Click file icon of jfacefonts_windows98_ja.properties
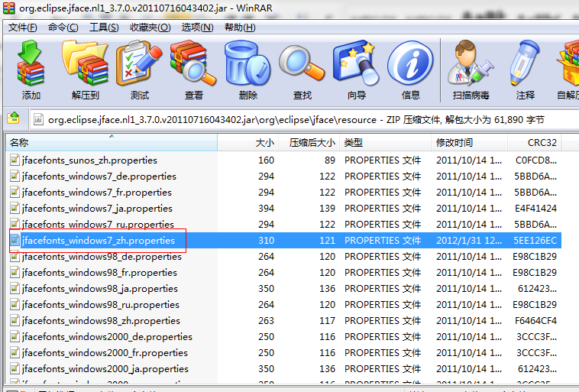 (x=15, y=289)
